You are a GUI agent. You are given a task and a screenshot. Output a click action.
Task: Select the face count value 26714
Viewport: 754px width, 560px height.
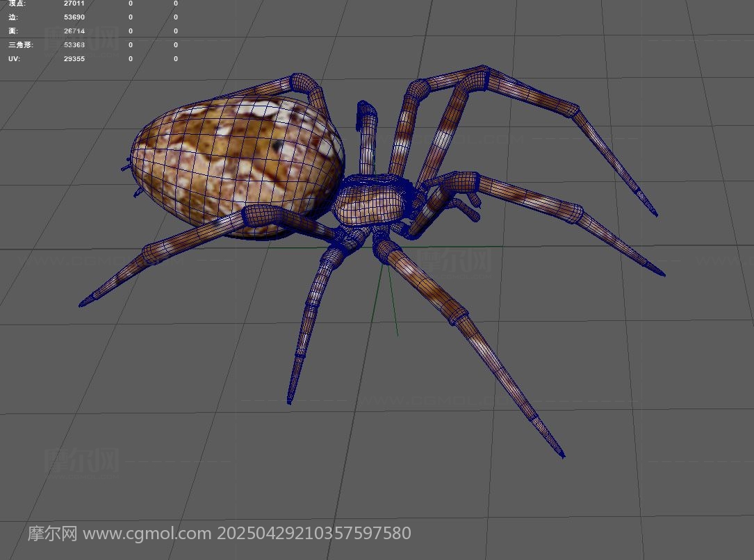coord(74,31)
